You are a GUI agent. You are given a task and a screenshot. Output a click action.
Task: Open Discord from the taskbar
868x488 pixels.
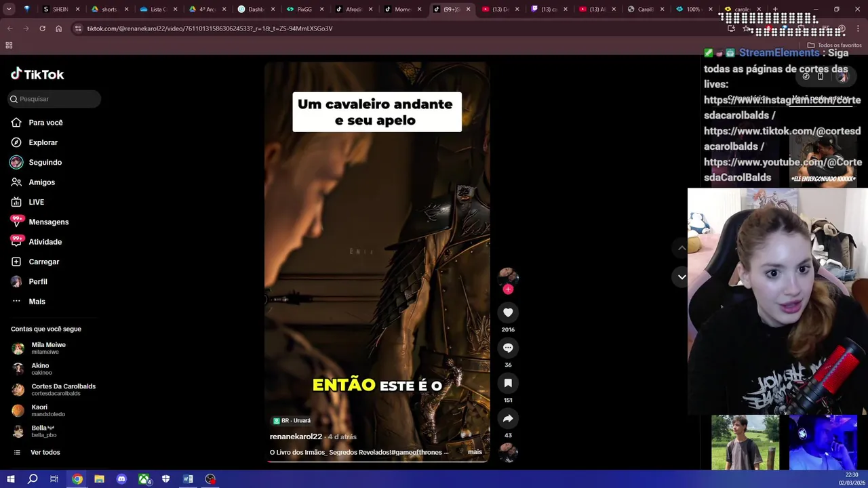click(x=121, y=479)
